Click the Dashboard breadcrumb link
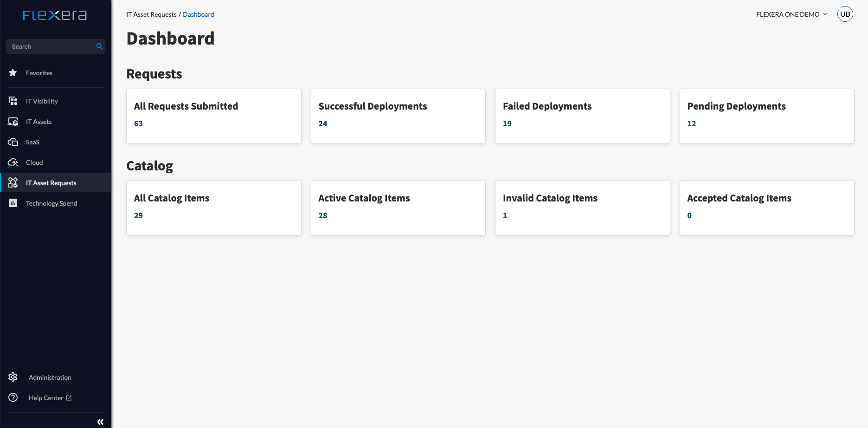 click(x=198, y=14)
